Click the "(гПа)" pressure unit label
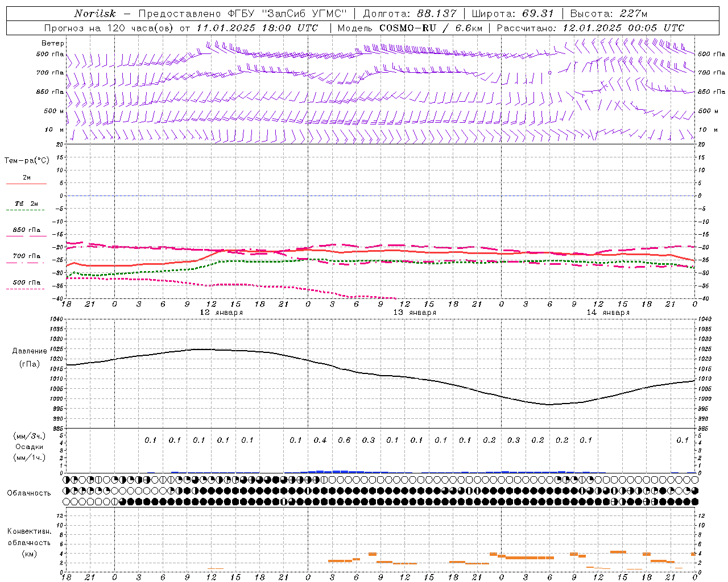728x582 pixels. coord(30,364)
